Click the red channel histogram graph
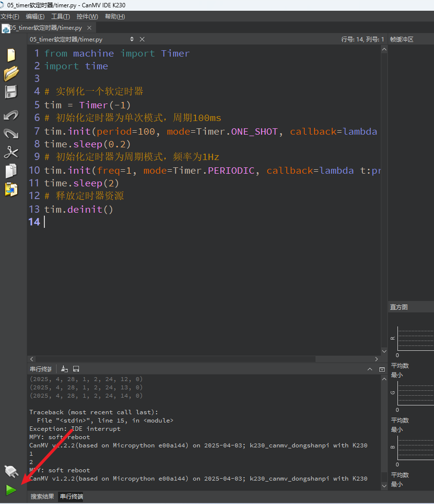The image size is (434, 504). tap(415, 339)
